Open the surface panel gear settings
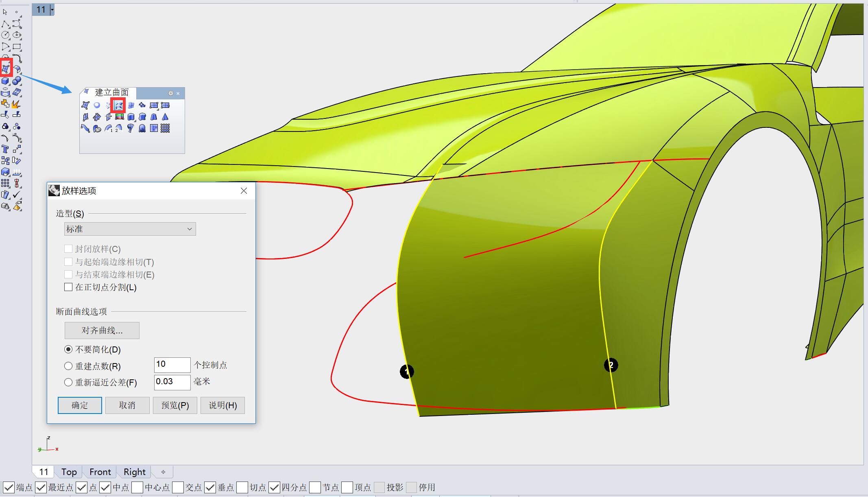This screenshot has width=868, height=497. click(170, 93)
